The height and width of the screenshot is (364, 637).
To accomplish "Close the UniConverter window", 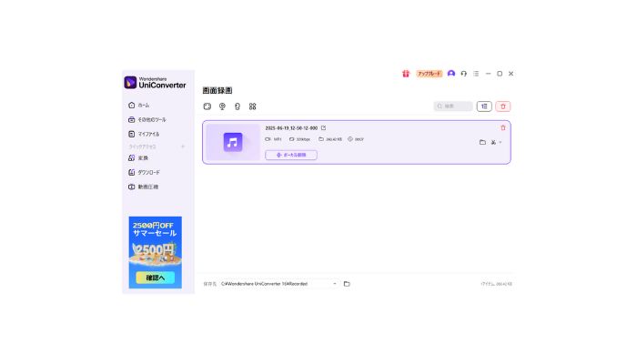I will coord(511,74).
